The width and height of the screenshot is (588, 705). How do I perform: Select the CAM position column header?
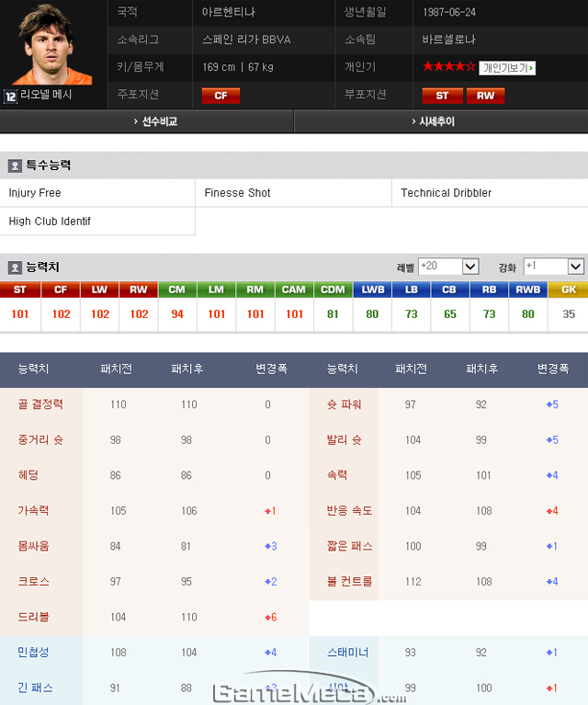click(x=294, y=290)
